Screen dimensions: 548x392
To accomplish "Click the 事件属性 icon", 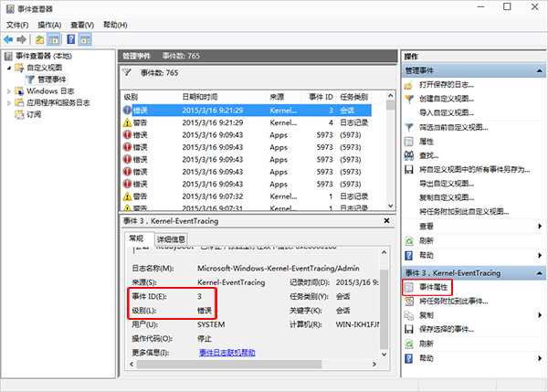I will [408, 288].
